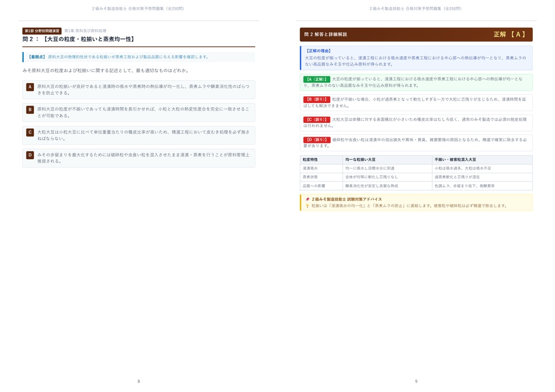Choose answer option A text about 粒揃いが良好
The image size is (555, 392).
coord(143,89)
